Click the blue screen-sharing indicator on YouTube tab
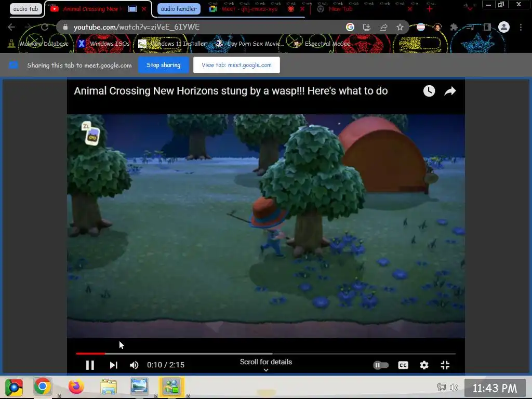Image resolution: width=532 pixels, height=399 pixels. (x=132, y=9)
